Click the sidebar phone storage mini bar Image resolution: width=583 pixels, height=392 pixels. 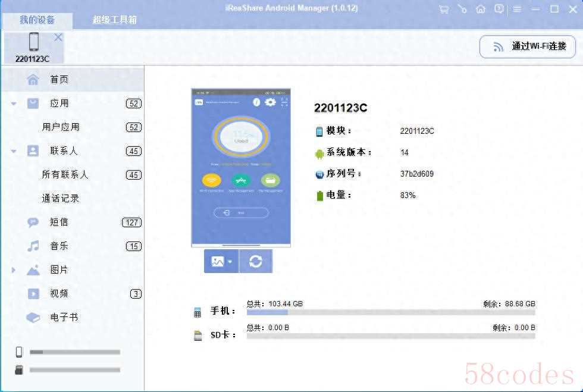pyautogui.click(x=75, y=352)
